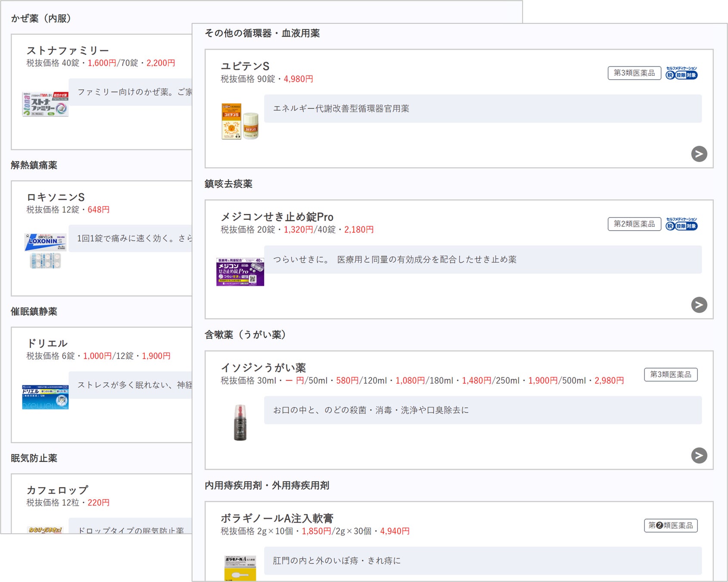The height and width of the screenshot is (582, 728).
Task: Open ユビテンS details with its arrow button
Action: 699,154
